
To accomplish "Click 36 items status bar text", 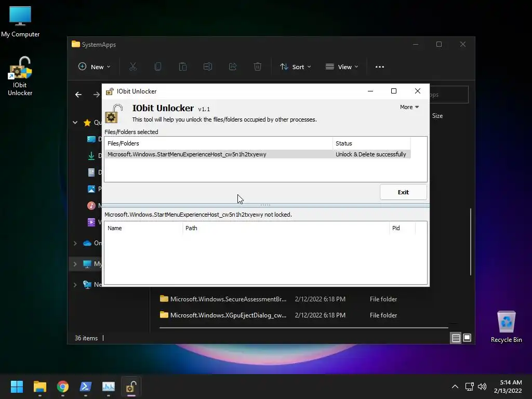I will [x=86, y=338].
